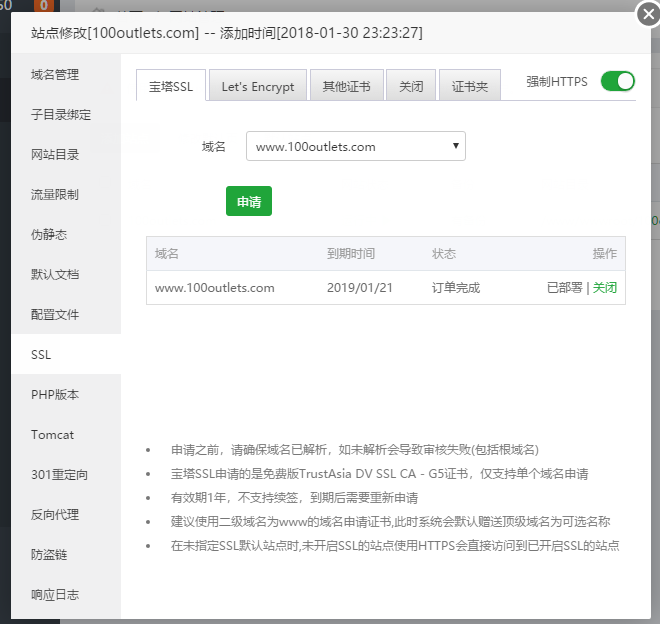Select 配置文件 from the sidebar
This screenshot has width=660, height=624.
click(x=55, y=315)
